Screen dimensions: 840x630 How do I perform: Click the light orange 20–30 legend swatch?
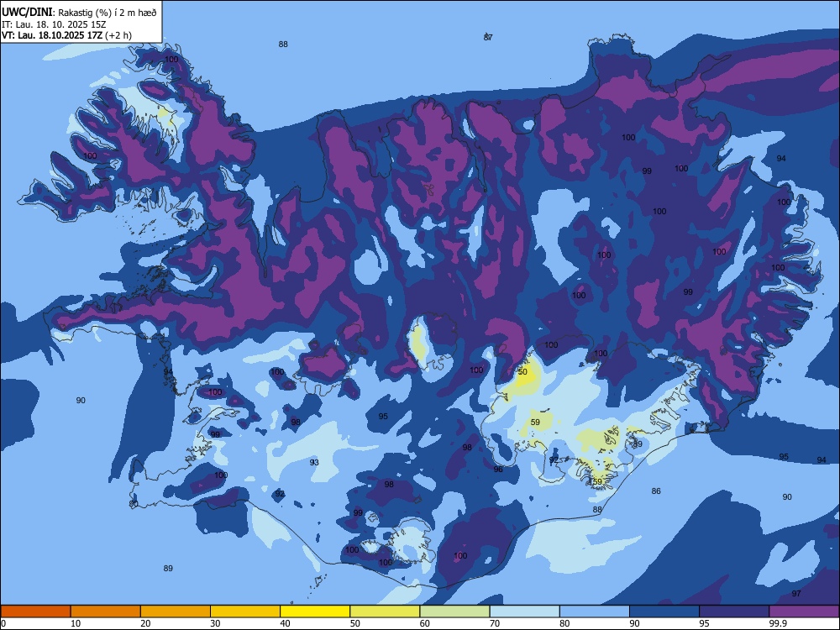coord(176,612)
